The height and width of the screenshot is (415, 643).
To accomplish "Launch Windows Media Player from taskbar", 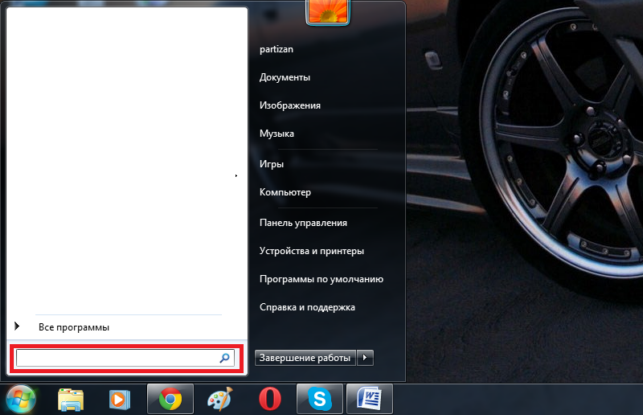I will click(119, 399).
